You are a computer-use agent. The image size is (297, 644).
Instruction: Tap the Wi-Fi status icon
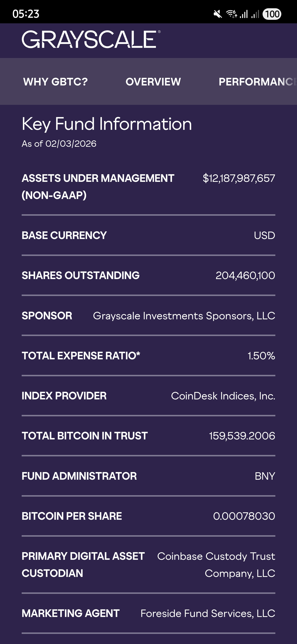pyautogui.click(x=231, y=14)
